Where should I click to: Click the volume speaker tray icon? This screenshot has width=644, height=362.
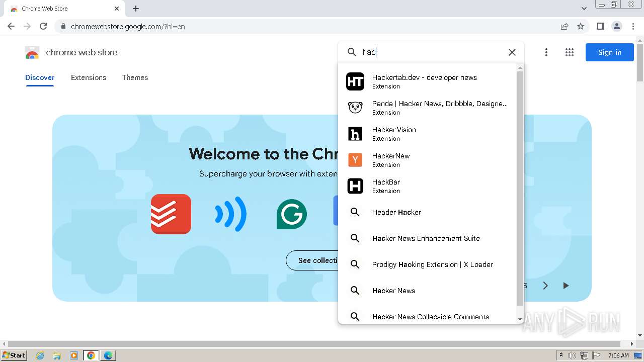(572, 355)
